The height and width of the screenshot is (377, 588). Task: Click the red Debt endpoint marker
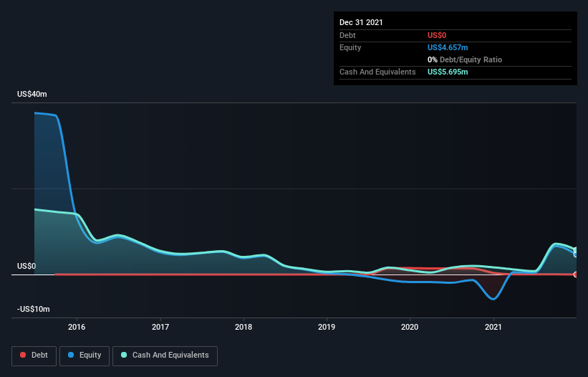576,275
